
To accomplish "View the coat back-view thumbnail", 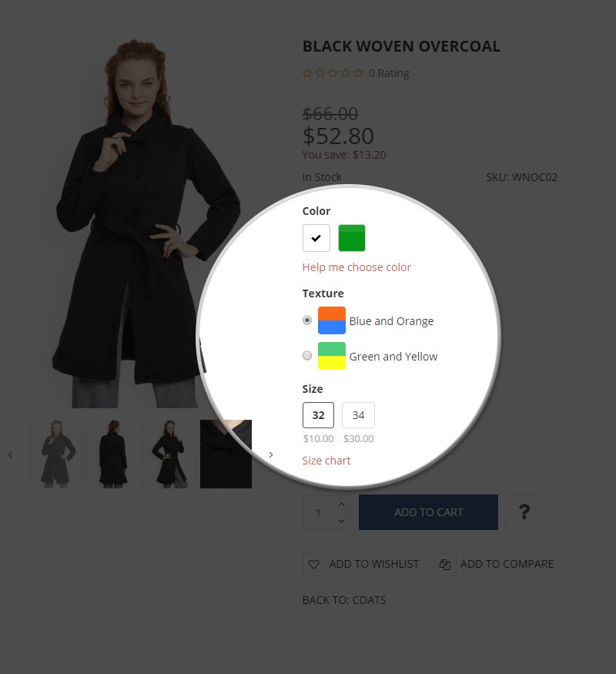I will [x=113, y=454].
